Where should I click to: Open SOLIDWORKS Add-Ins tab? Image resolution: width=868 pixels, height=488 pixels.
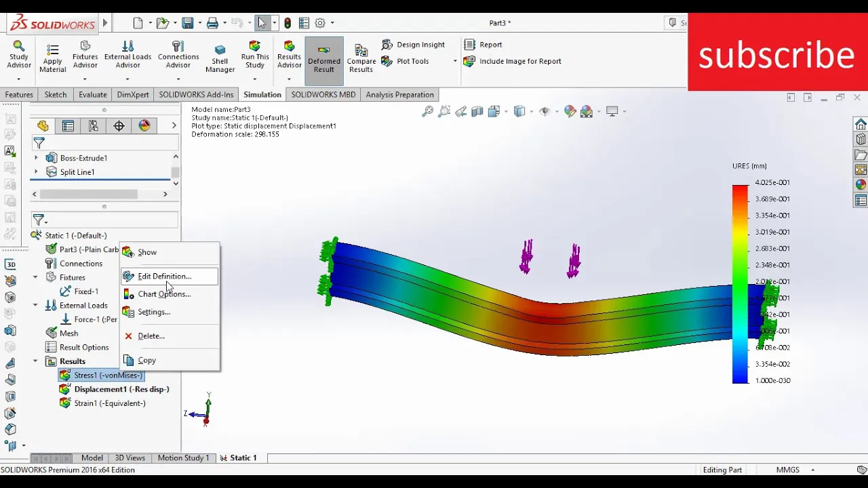[196, 95]
